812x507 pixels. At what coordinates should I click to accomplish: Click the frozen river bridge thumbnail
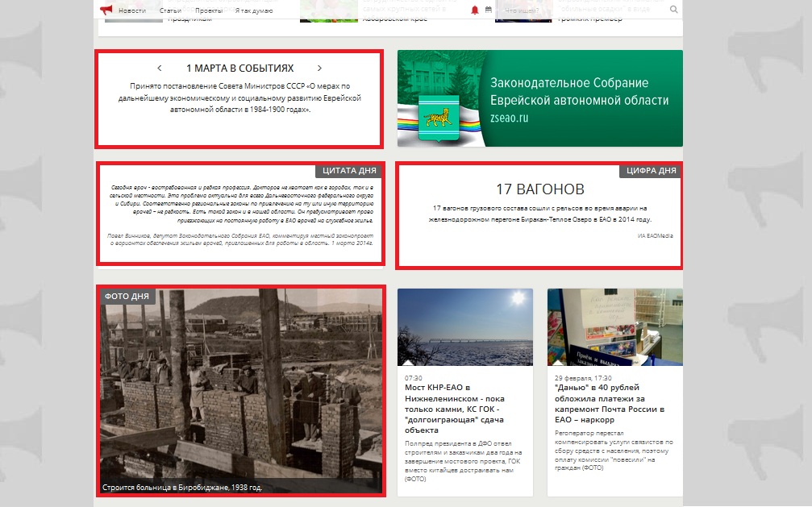(464, 326)
